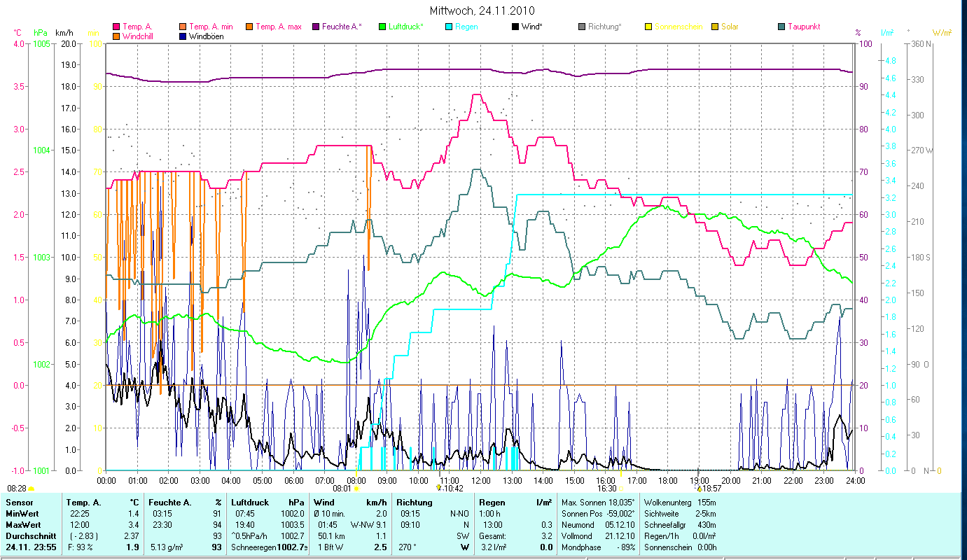Click the 'W-NW 9.1' maximum wind value
The image size is (967, 560).
tap(368, 524)
